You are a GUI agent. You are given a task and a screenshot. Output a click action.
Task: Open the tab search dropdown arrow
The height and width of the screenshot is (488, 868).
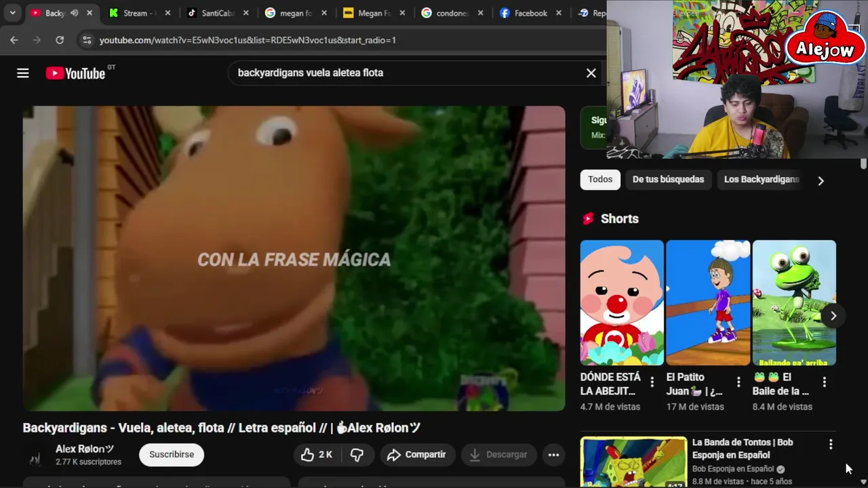[12, 13]
